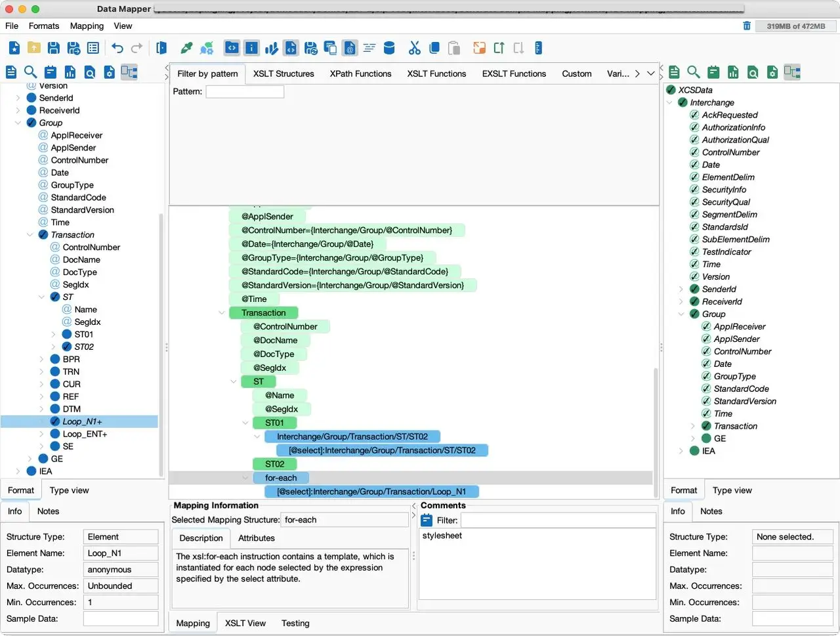Click the blue magnifier search icon in source panel

(x=30, y=72)
